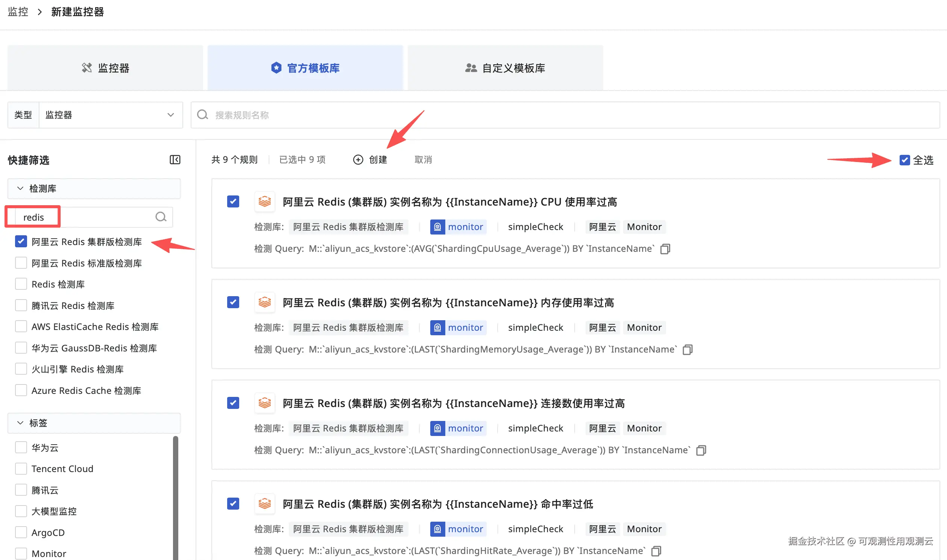Screen dimensions: 947x560
Task: Go to 监控 breadcrumb link
Action: coord(18,12)
